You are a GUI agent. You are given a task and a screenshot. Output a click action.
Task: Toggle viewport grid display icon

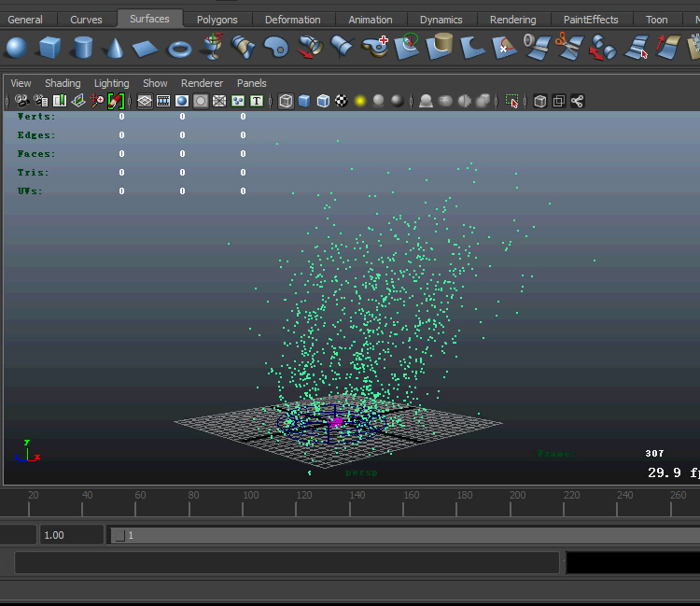click(145, 102)
